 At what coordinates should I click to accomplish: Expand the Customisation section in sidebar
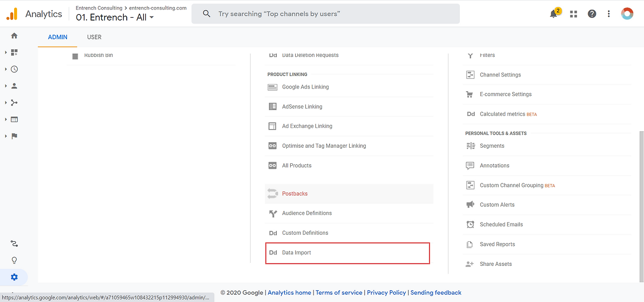tap(14, 52)
